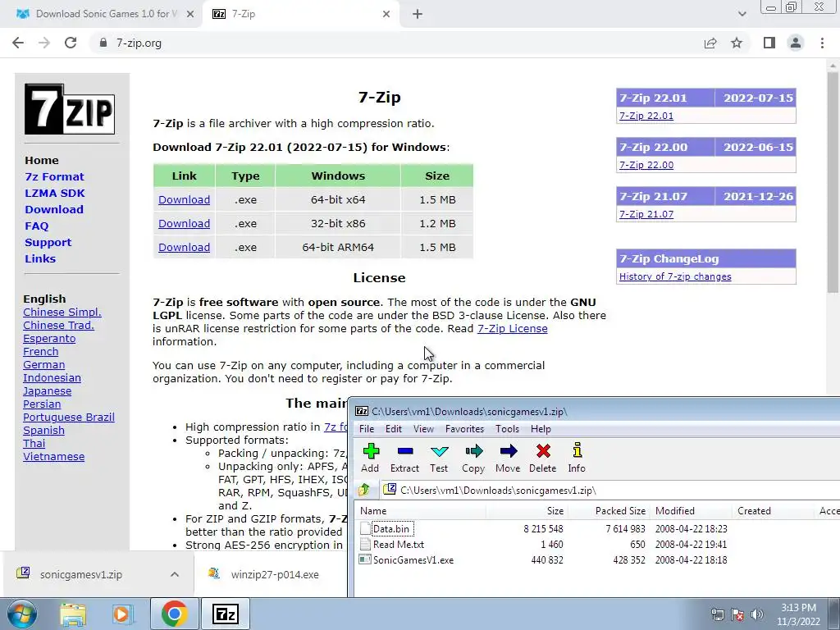This screenshot has width=840, height=630.
Task: Select SonicGamesV1.exe in the archive
Action: tap(413, 559)
